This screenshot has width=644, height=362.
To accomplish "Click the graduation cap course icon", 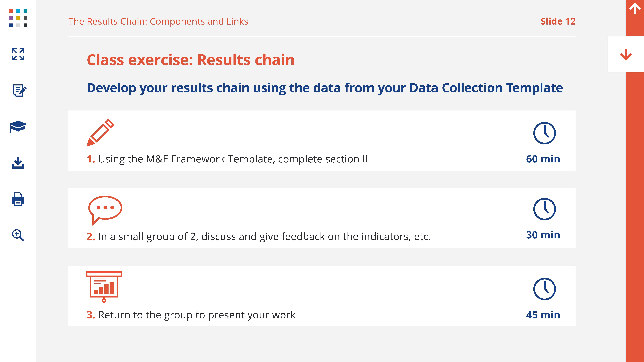I will (18, 126).
